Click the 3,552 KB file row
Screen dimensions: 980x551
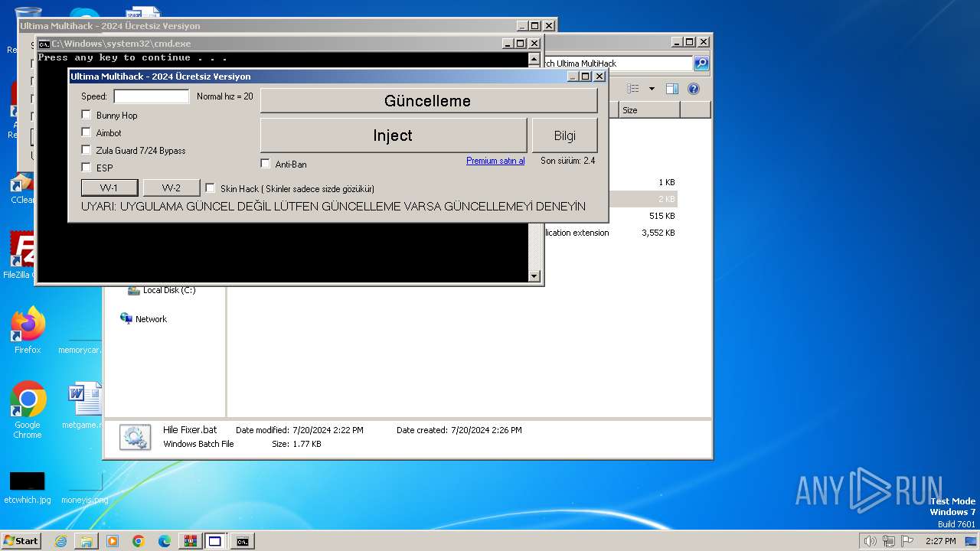click(x=609, y=233)
